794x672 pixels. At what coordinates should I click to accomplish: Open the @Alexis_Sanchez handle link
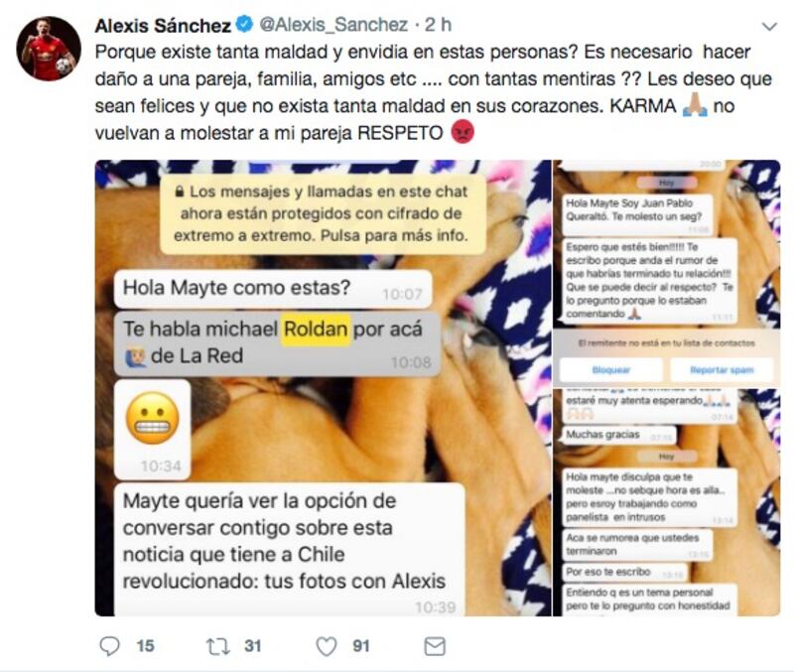(333, 24)
